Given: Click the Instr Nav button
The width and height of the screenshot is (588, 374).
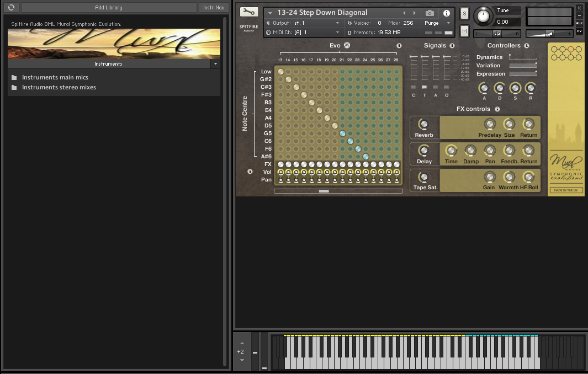Looking at the screenshot, I should 214,8.
